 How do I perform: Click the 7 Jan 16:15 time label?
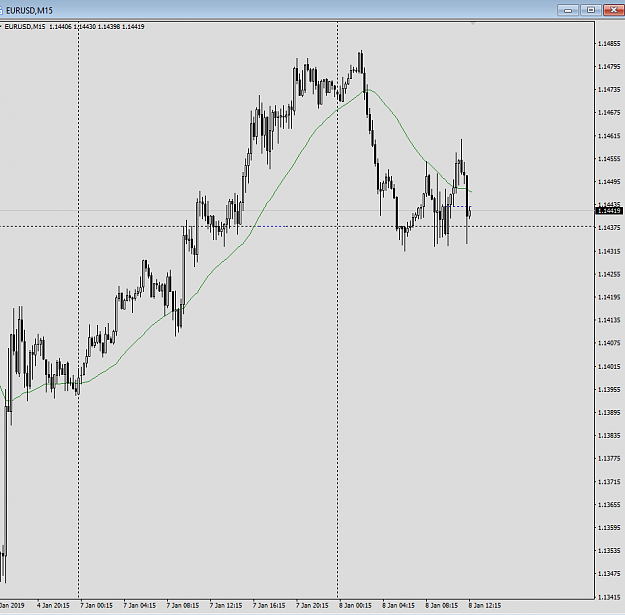(269, 605)
